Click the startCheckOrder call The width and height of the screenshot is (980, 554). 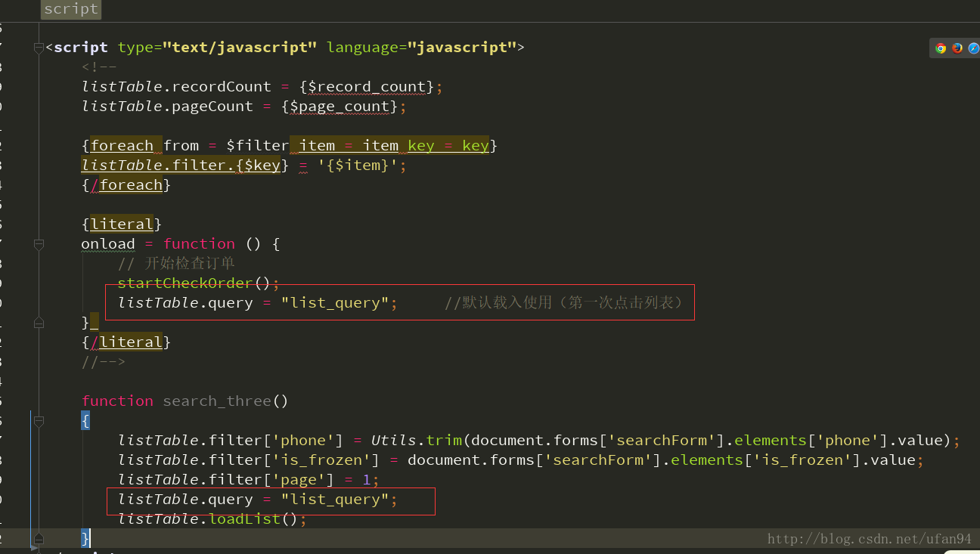185,283
